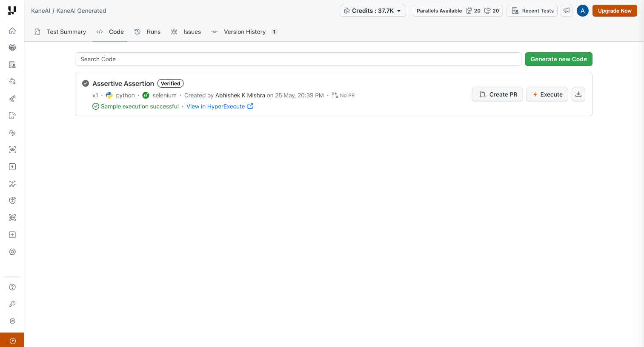
Task: Open the telescope insights icon in sidebar
Action: (12, 99)
